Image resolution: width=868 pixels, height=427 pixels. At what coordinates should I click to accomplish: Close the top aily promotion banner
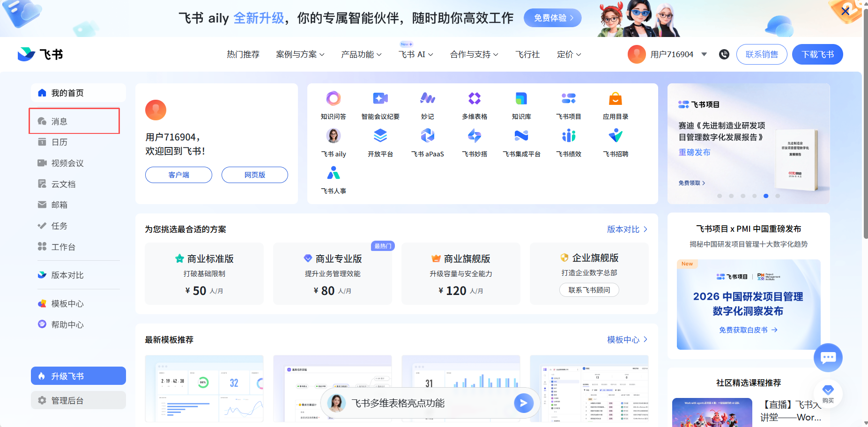coord(846,11)
